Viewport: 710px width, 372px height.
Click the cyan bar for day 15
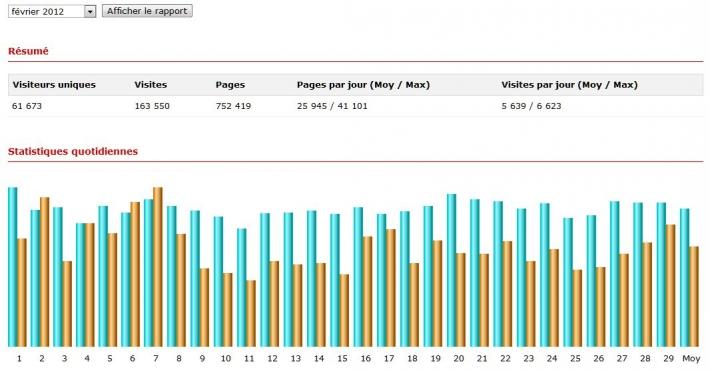point(335,281)
